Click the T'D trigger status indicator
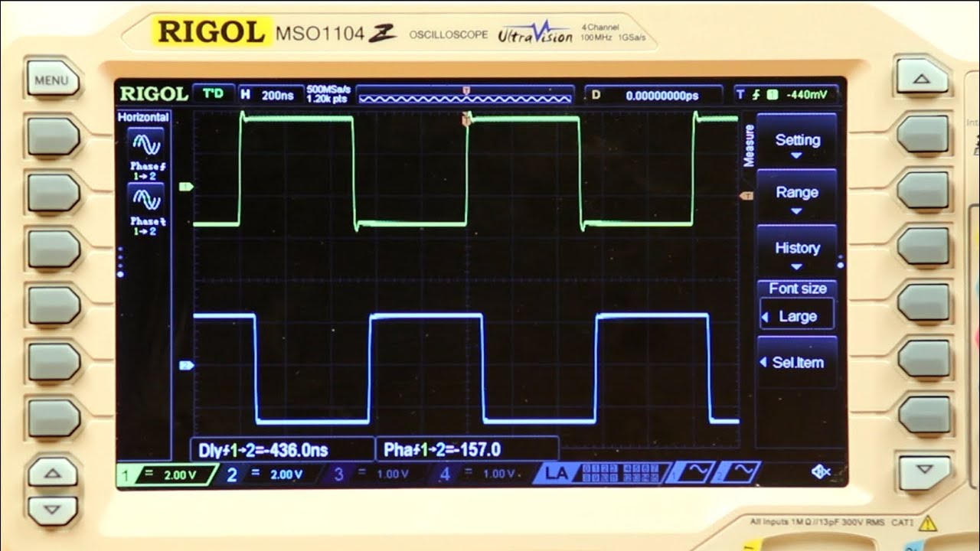This screenshot has height=551, width=980. pyautogui.click(x=213, y=94)
